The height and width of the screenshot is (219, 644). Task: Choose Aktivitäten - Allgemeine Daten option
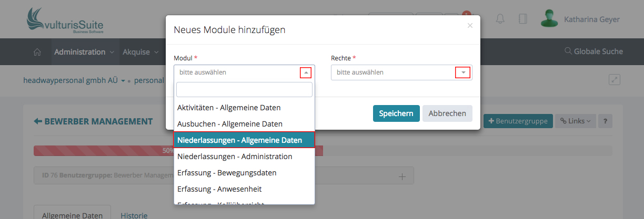point(229,108)
